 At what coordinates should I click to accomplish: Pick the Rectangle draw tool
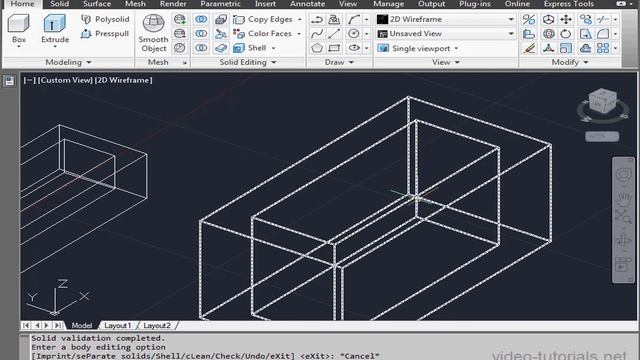(x=334, y=48)
